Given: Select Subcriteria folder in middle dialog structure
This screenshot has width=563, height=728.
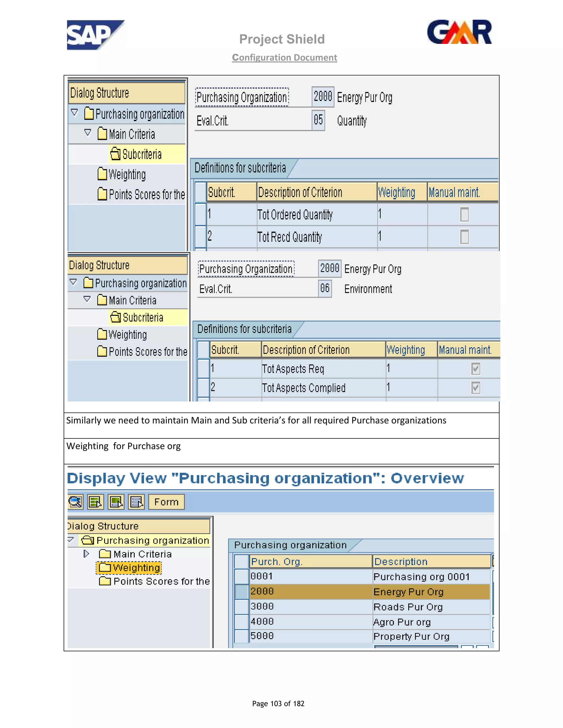Looking at the screenshot, I should [x=137, y=317].
